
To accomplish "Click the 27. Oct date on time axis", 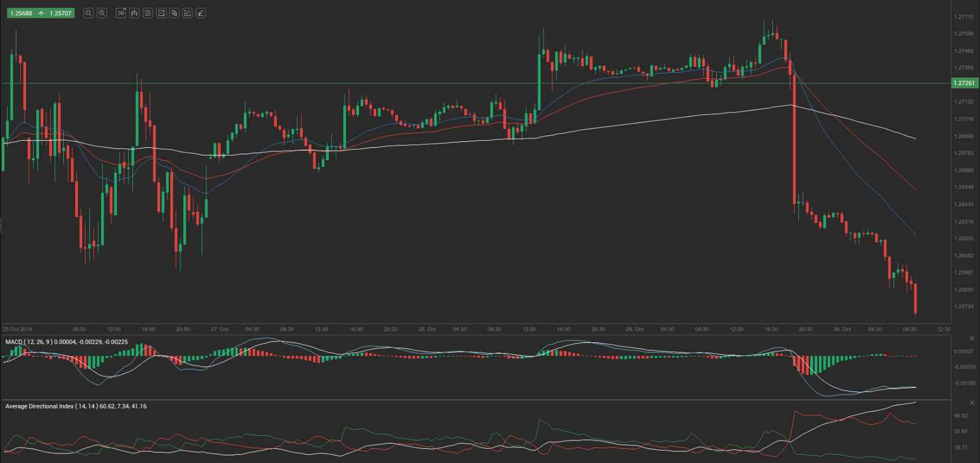I will coord(219,329).
